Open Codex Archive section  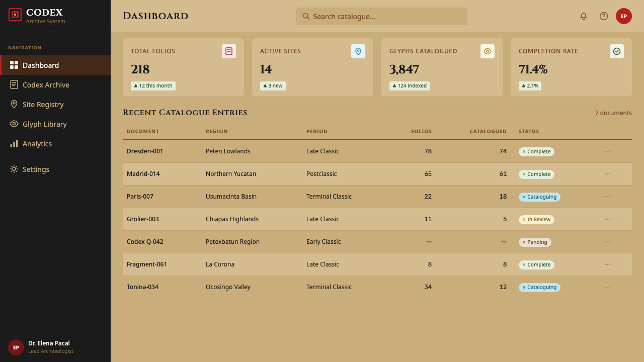click(x=55, y=85)
